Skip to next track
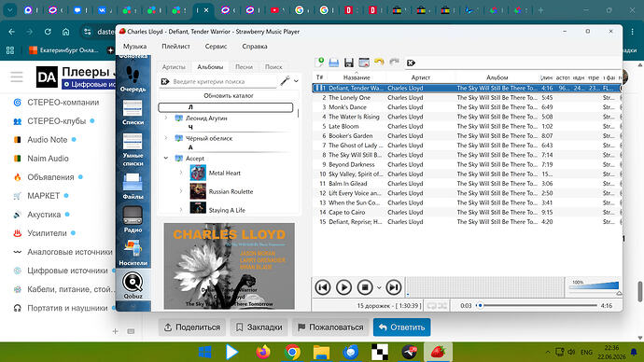The height and width of the screenshot is (362, 644). (393, 287)
